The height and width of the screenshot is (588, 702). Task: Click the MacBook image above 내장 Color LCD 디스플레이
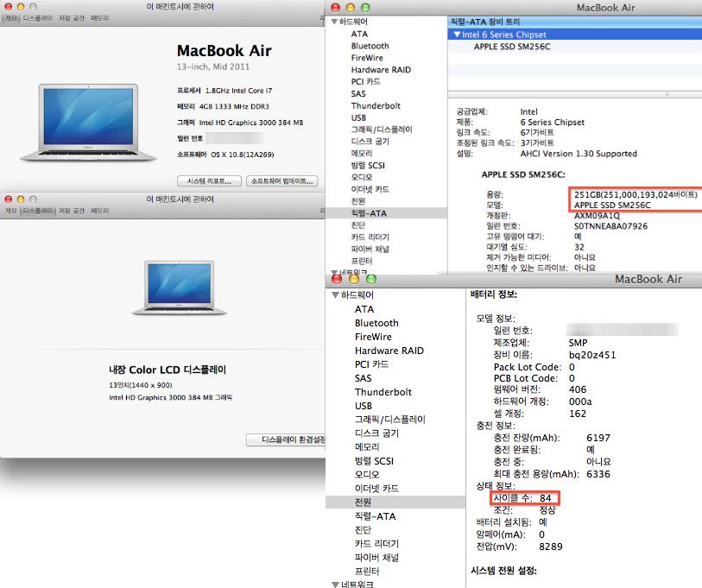point(179,288)
